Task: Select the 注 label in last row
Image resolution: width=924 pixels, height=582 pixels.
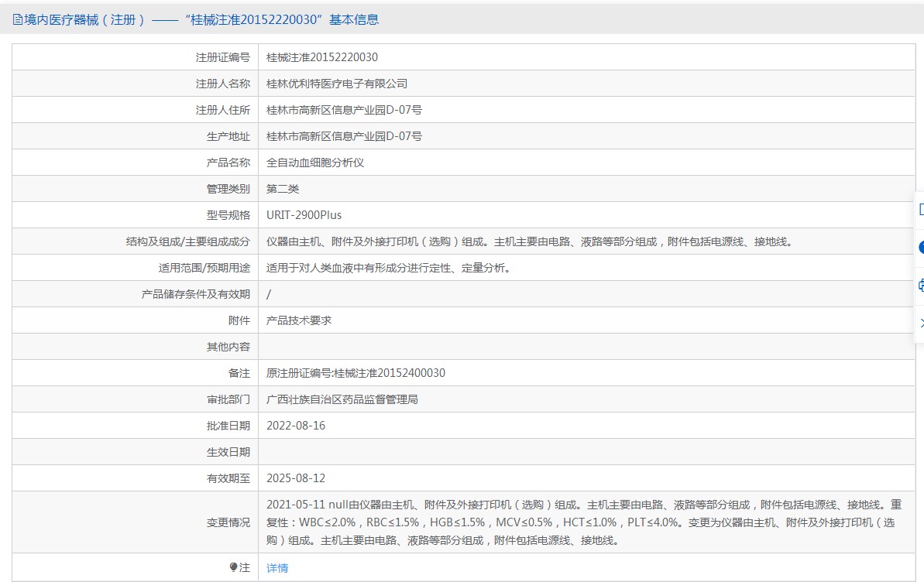Action: (x=245, y=567)
